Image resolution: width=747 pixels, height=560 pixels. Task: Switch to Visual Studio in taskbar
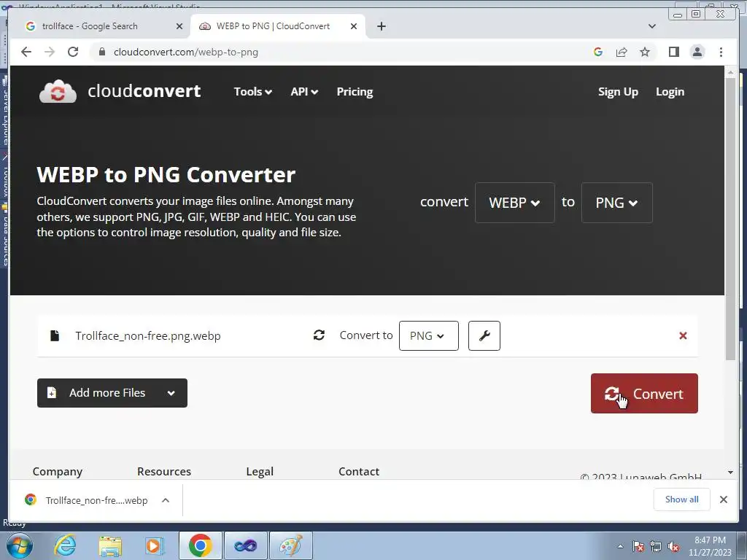[x=245, y=545]
